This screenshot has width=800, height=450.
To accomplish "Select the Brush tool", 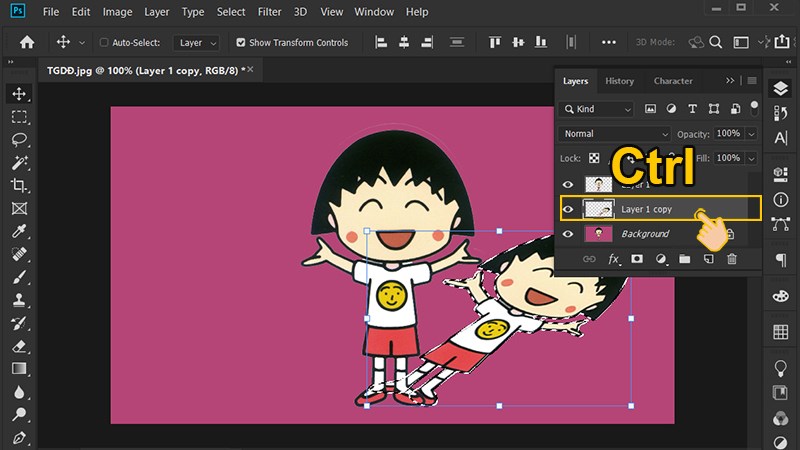I will [x=19, y=277].
